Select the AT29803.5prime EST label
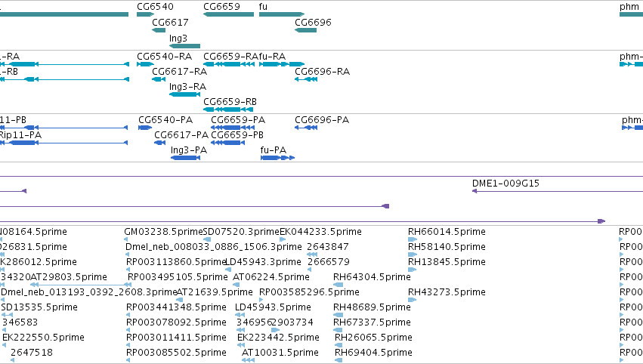 69,277
